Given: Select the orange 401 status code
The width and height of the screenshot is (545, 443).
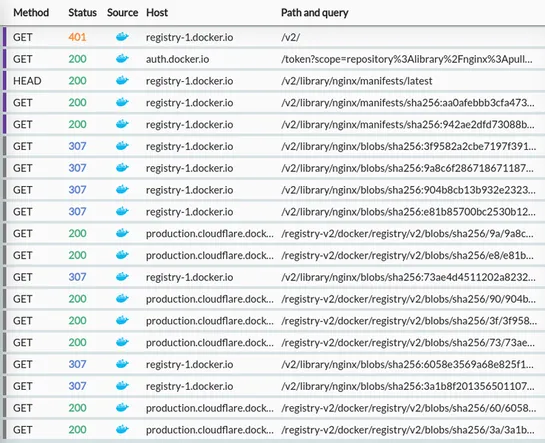Looking at the screenshot, I should point(77,37).
